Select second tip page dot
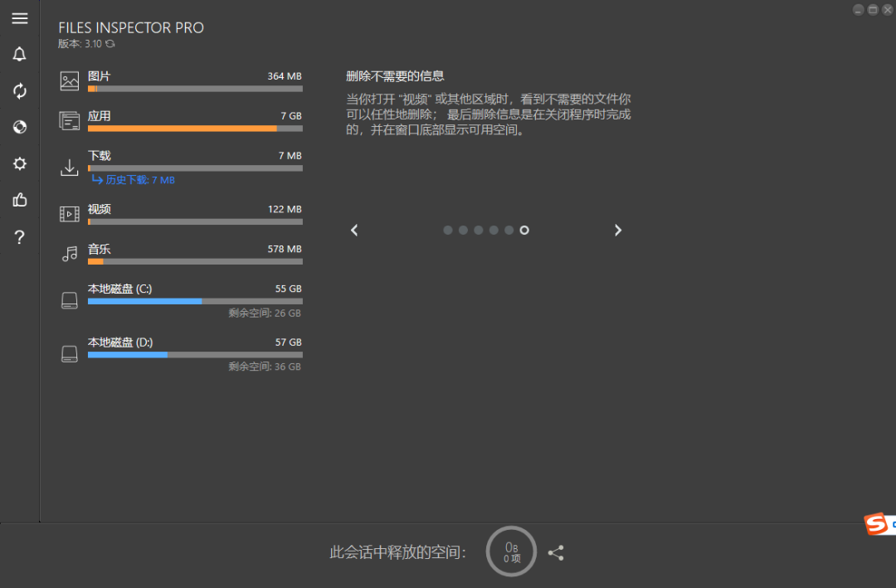Image resolution: width=896 pixels, height=588 pixels. 464,231
